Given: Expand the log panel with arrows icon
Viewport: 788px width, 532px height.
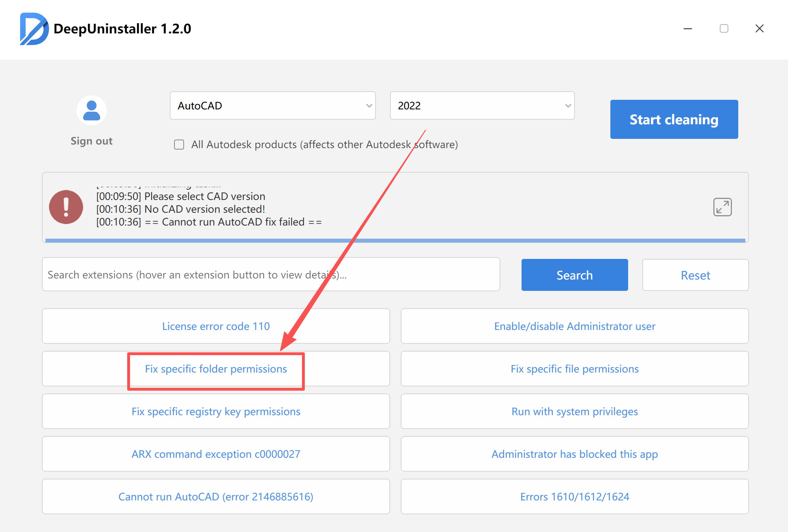Looking at the screenshot, I should coord(722,207).
